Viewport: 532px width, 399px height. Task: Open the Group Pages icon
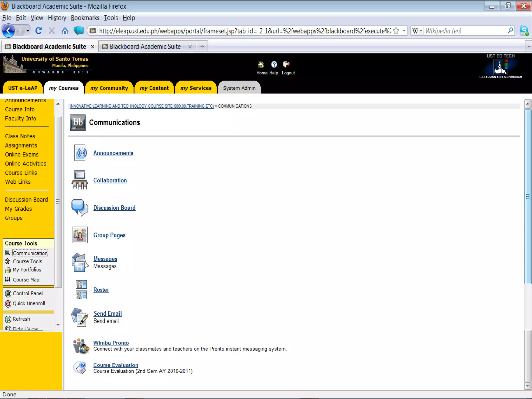tap(80, 235)
